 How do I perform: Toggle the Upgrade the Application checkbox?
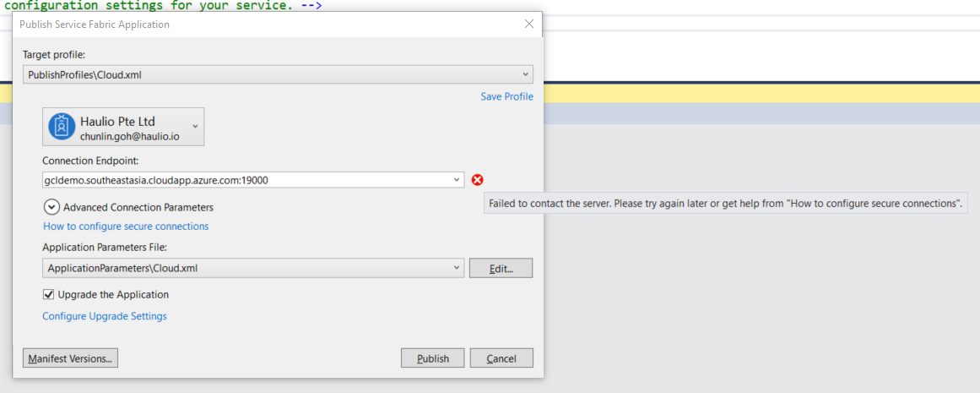pos(49,295)
